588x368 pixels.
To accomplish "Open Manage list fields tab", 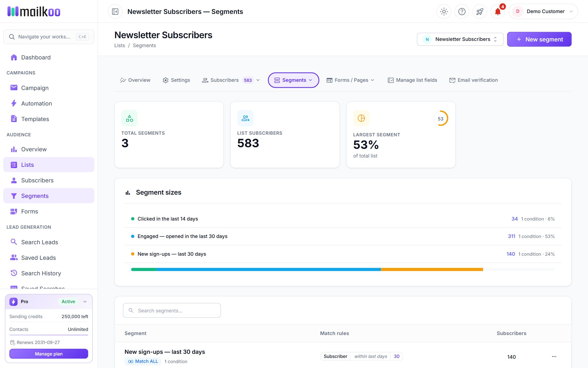I will (x=412, y=80).
